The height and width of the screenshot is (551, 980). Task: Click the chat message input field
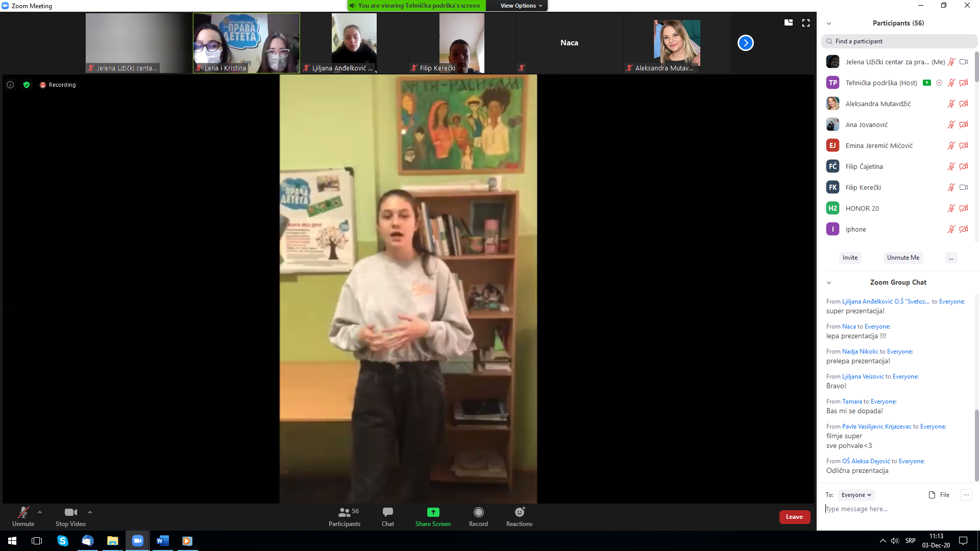(x=897, y=509)
